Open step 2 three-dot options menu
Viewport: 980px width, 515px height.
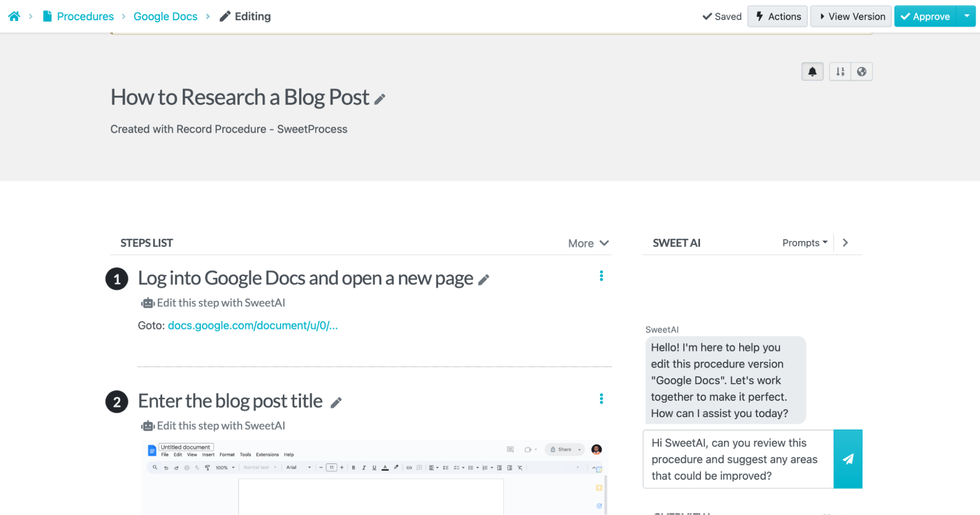pos(601,399)
